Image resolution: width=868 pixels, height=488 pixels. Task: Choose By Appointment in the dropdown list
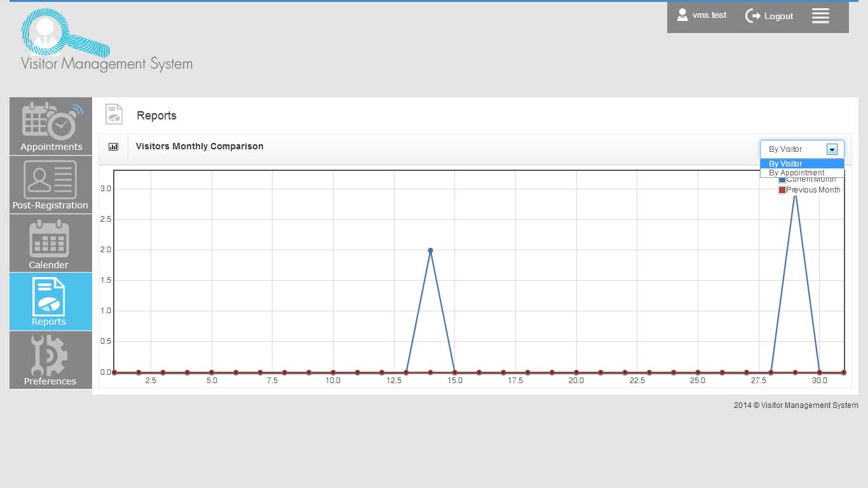[802, 173]
